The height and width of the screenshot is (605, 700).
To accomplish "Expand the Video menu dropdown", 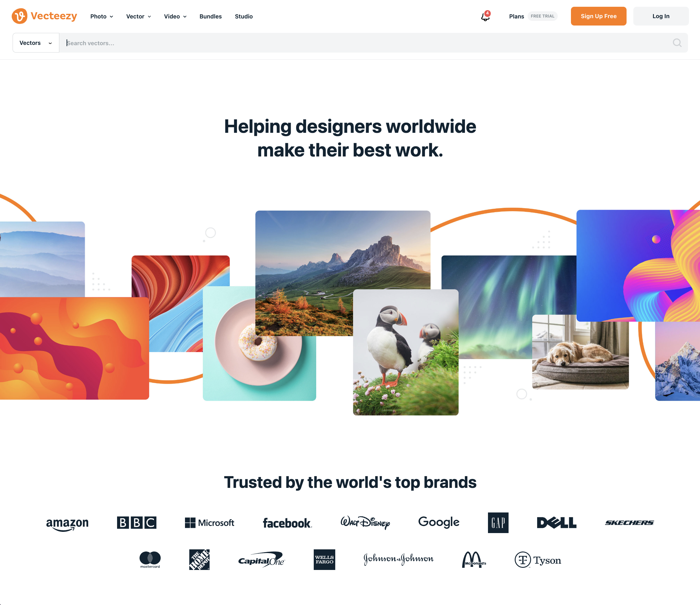I will (x=175, y=16).
